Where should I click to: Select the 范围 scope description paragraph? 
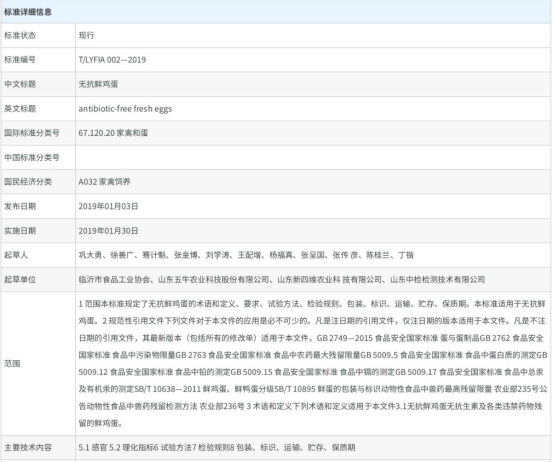(313, 363)
